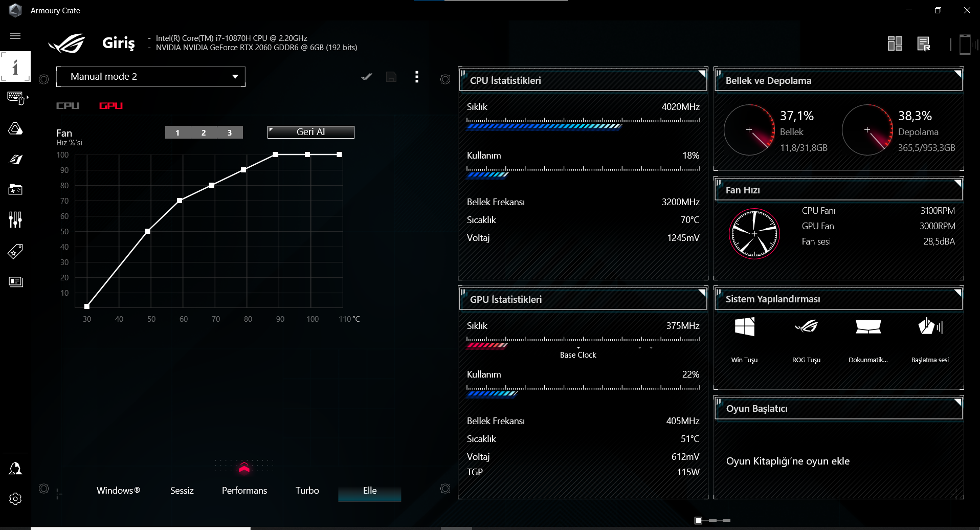Open the Settings gear icon

[x=15, y=499]
